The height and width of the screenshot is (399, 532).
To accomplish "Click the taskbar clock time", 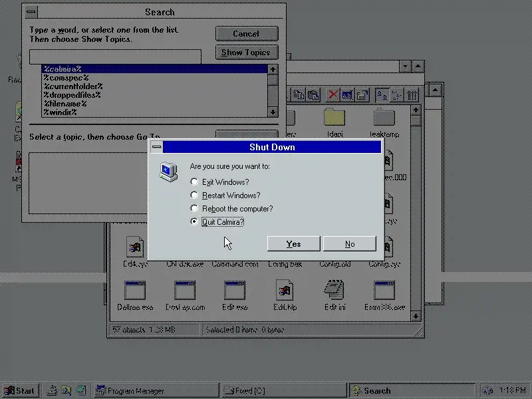I will click(x=513, y=390).
